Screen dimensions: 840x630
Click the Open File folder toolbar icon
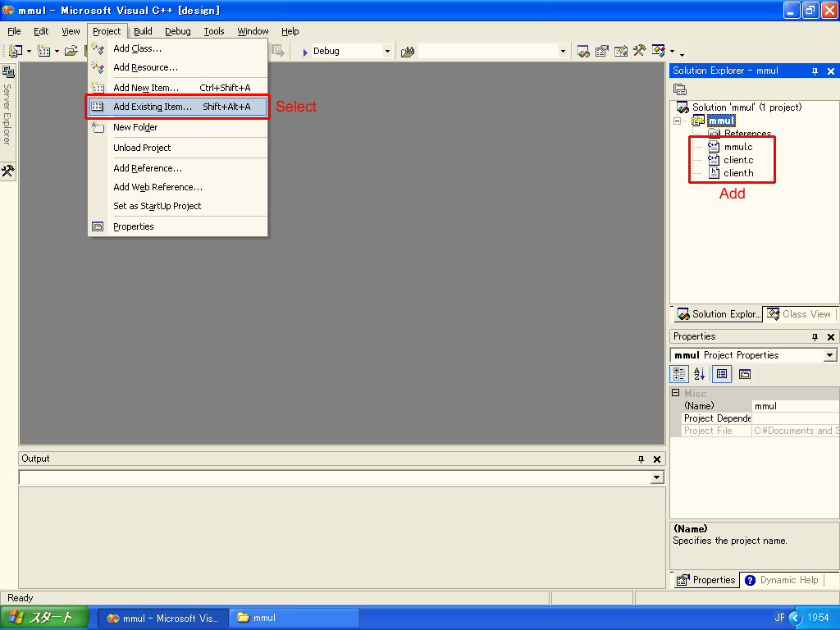[71, 51]
